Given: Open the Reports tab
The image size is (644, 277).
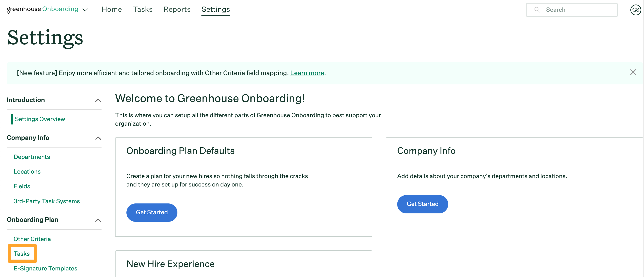Looking at the screenshot, I should pyautogui.click(x=177, y=9).
